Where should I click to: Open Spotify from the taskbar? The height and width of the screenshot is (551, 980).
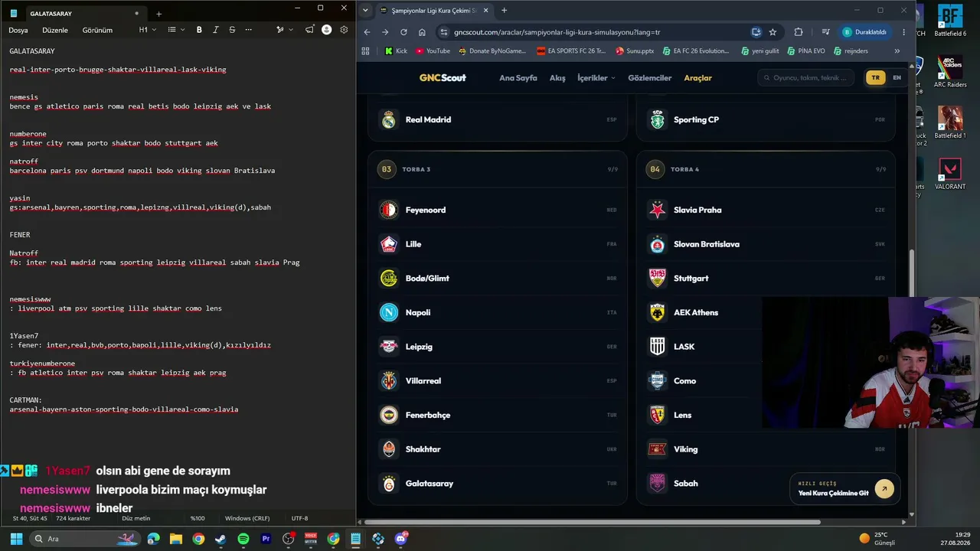coord(243,539)
